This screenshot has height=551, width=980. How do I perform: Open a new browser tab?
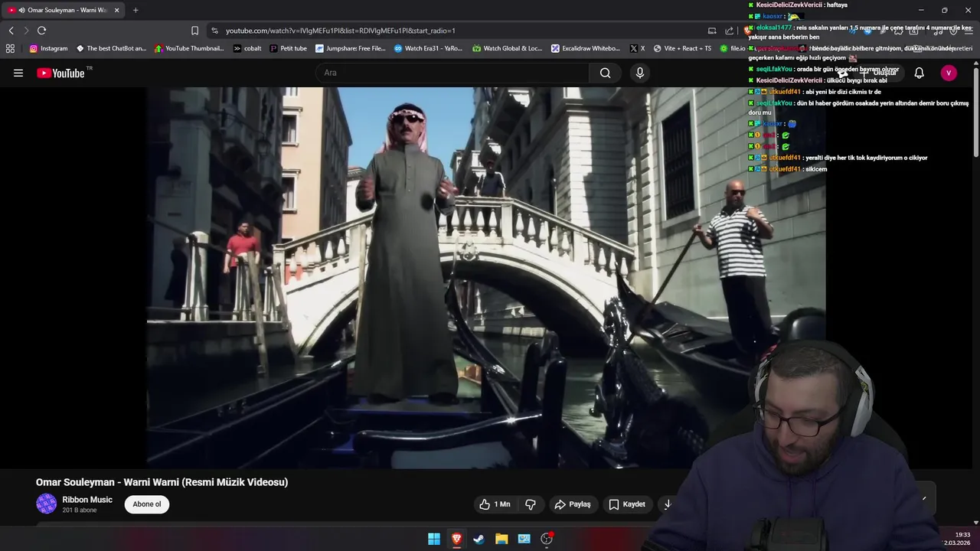136,10
